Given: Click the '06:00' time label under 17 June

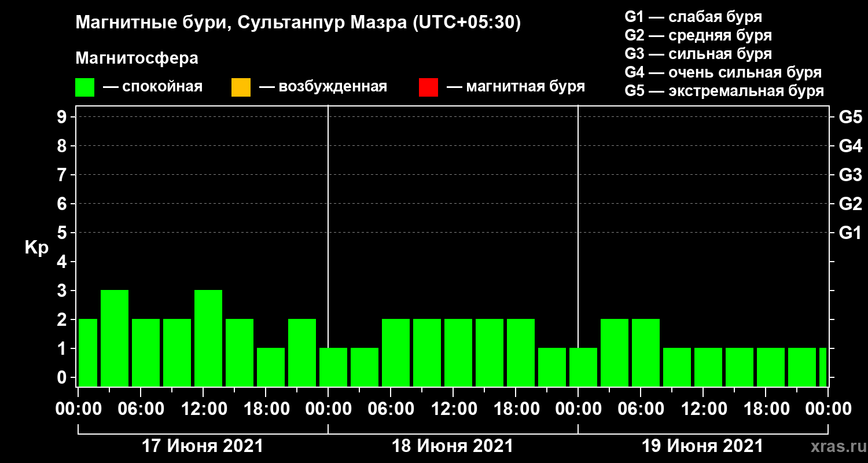Looking at the screenshot, I should coord(141,409).
